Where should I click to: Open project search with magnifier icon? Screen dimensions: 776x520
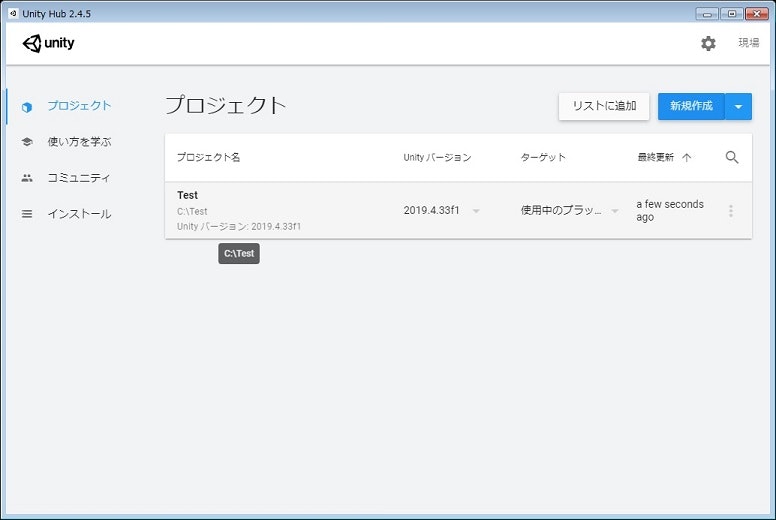tap(732, 157)
